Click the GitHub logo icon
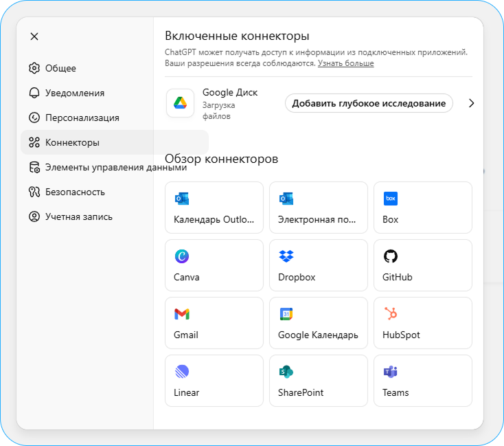 coord(391,256)
